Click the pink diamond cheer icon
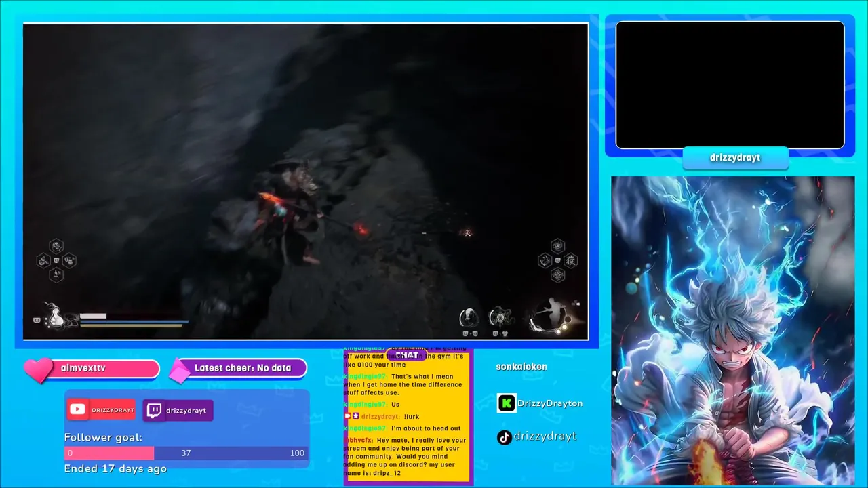Viewport: 868px width, 488px height. click(x=180, y=371)
